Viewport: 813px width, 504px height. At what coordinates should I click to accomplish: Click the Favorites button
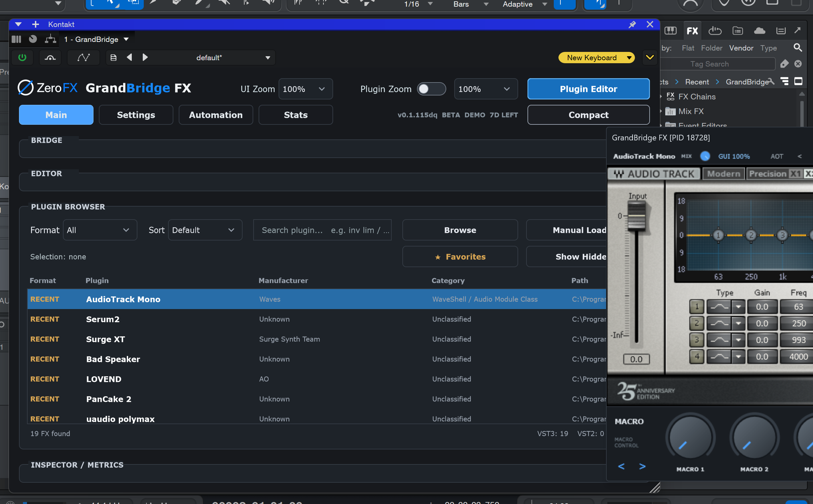(x=460, y=257)
